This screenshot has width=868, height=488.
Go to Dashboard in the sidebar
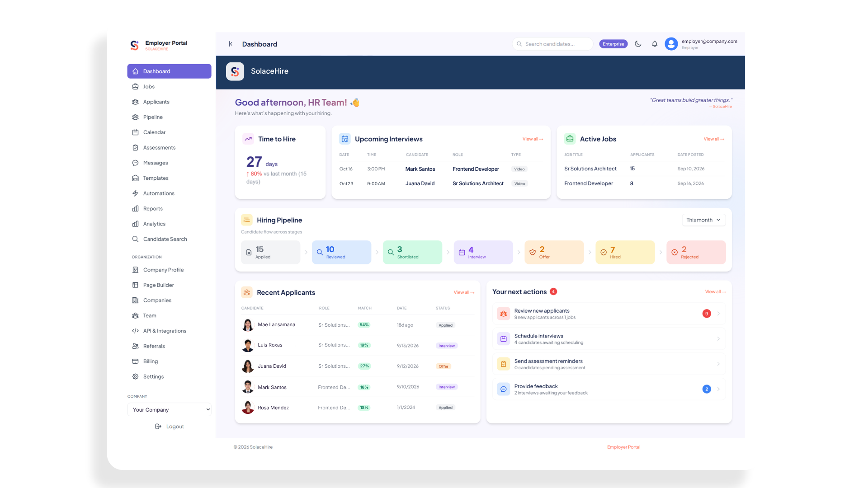tap(169, 71)
